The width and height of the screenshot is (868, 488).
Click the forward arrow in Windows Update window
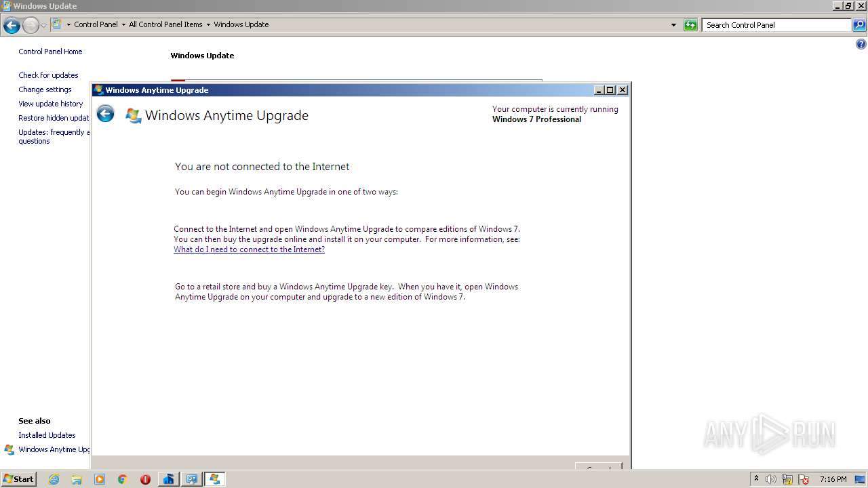click(x=31, y=26)
